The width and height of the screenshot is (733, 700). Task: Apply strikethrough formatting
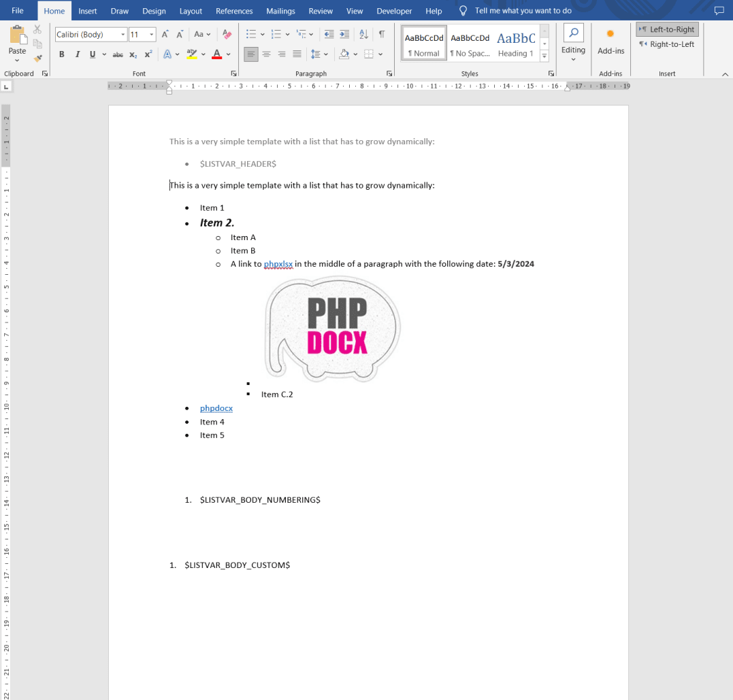pos(118,54)
